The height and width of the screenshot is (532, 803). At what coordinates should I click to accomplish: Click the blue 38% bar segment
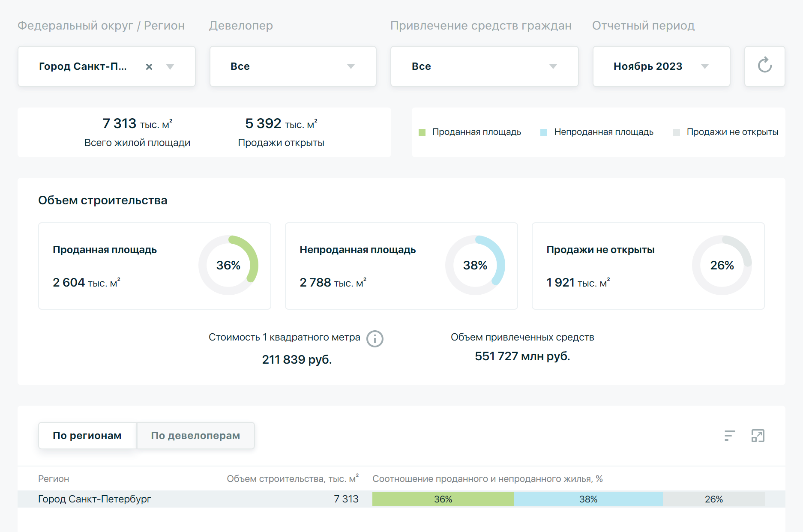coord(588,499)
